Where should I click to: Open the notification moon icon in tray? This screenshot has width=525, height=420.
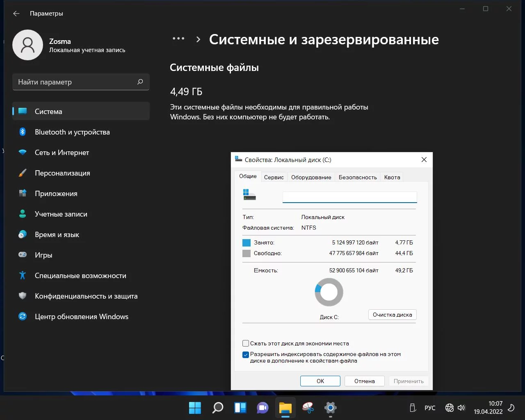click(511, 408)
